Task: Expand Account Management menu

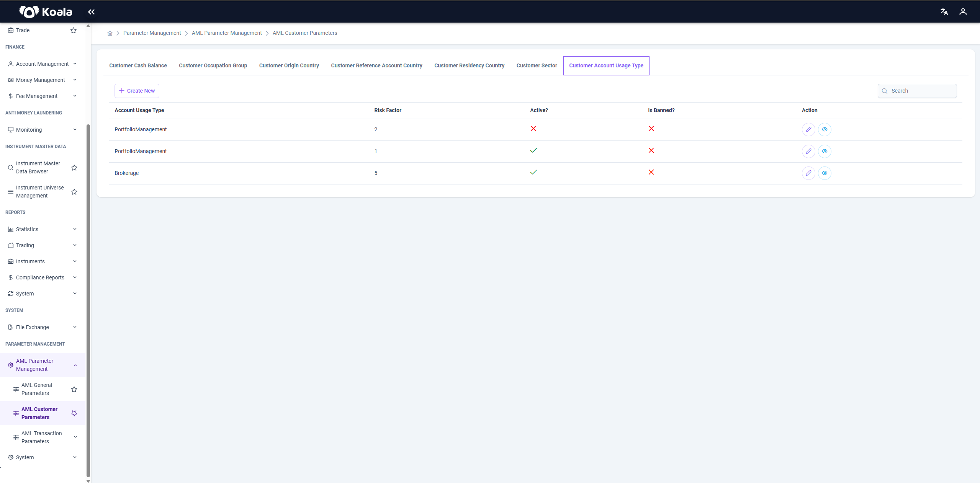Action: (42, 64)
